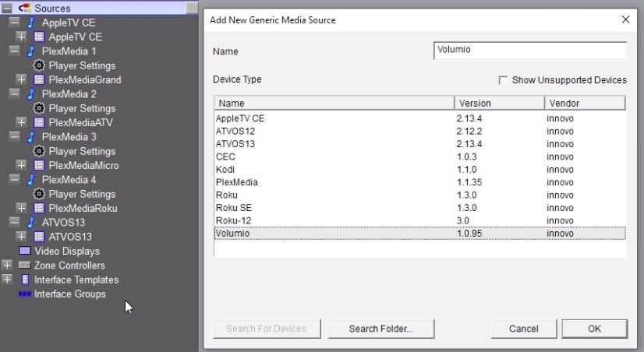This screenshot has height=352, width=644.
Task: Expand the PlexMediaRoku node
Action: 21,208
